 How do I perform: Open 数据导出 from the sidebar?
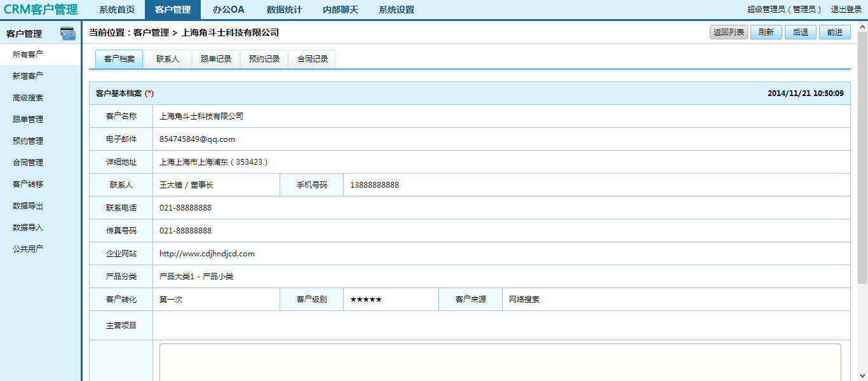click(28, 206)
